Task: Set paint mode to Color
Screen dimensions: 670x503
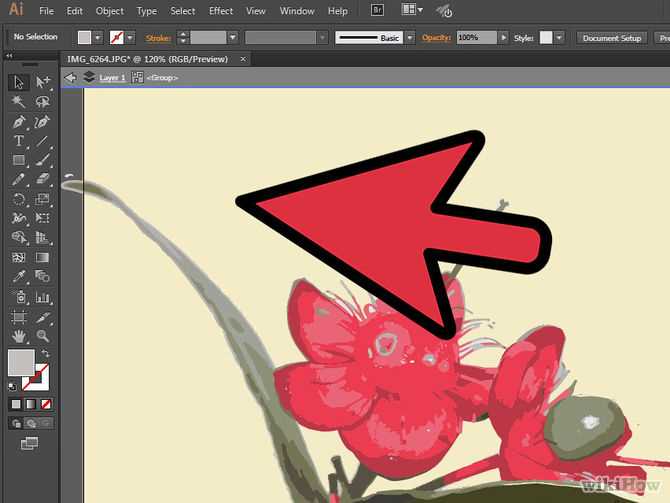Action: 16,404
